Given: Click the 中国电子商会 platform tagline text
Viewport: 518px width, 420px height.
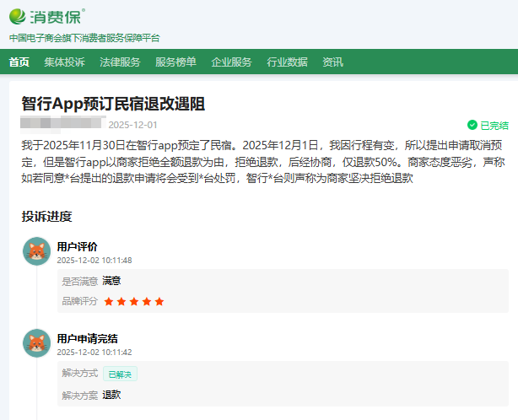Looking at the screenshot, I should coord(84,38).
